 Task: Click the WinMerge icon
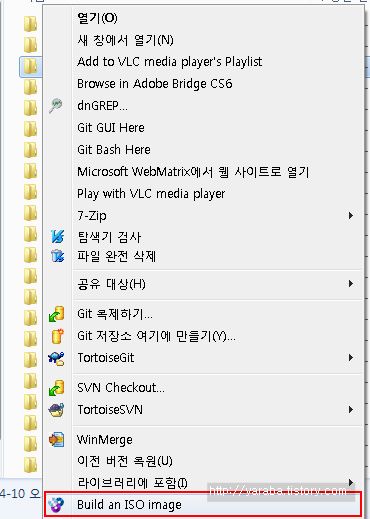[x=56, y=439]
